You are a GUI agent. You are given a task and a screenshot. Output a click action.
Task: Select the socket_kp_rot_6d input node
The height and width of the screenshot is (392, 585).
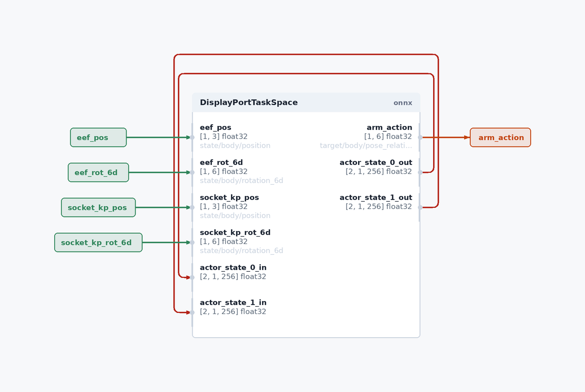(98, 243)
